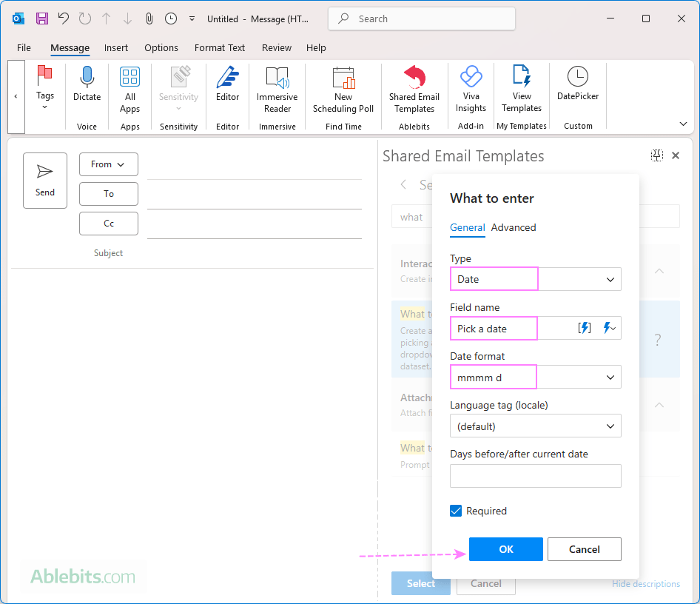
Task: Open Viva Insights
Action: click(x=471, y=90)
